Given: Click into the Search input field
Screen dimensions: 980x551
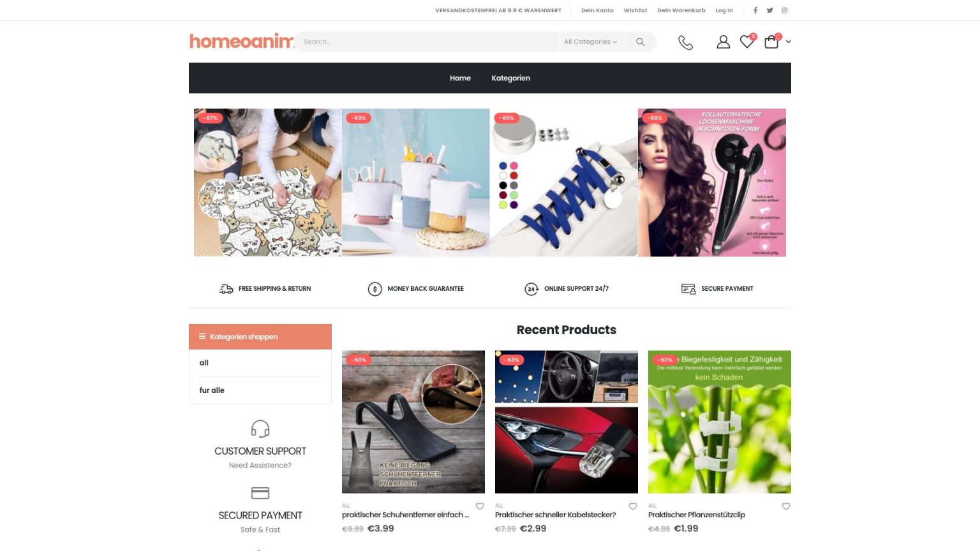Looking at the screenshot, I should point(426,42).
